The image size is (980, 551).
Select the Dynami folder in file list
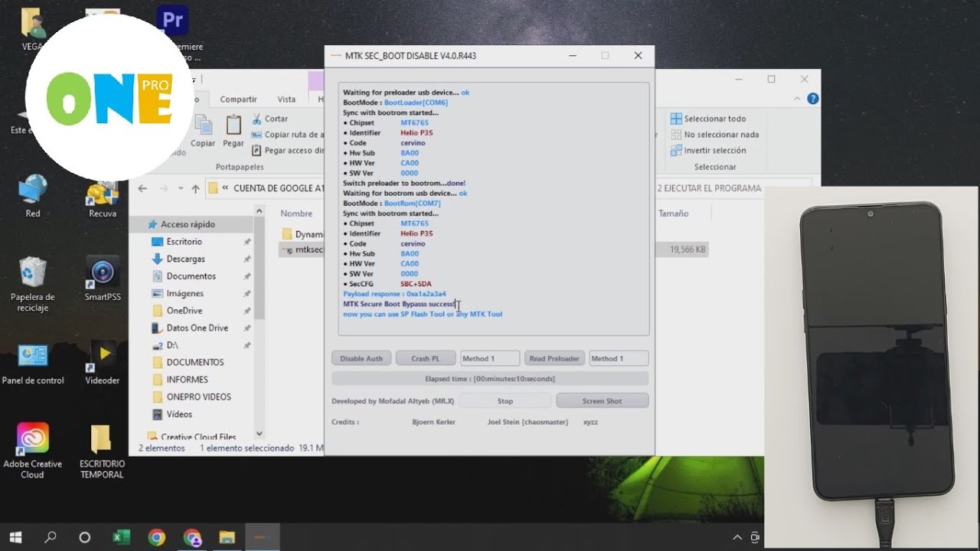302,234
